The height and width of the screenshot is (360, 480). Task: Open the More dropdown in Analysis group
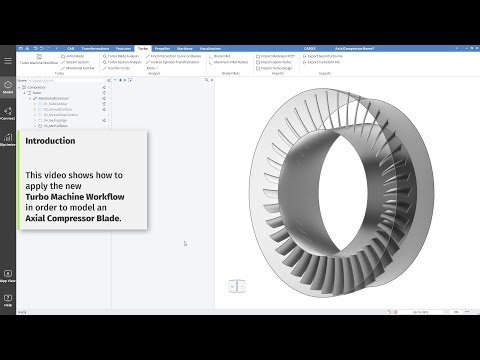coord(152,68)
